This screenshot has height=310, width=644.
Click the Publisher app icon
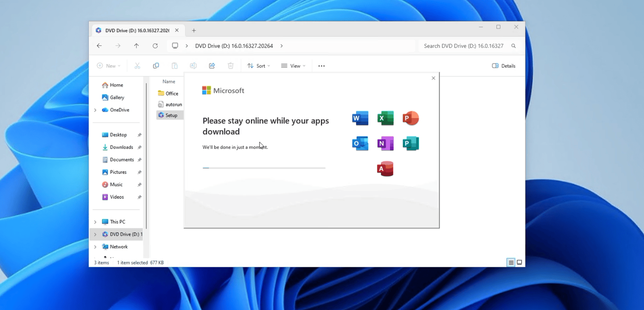click(x=411, y=143)
